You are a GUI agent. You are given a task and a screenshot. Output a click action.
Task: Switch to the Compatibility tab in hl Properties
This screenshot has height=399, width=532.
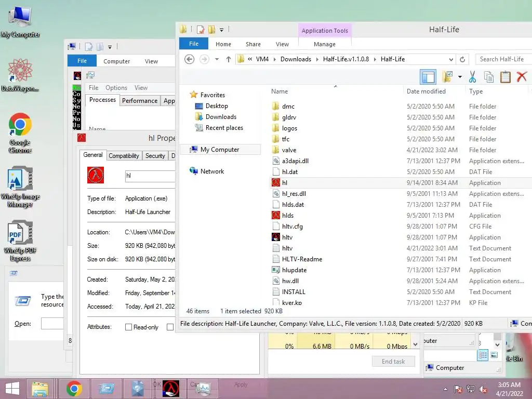124,156
